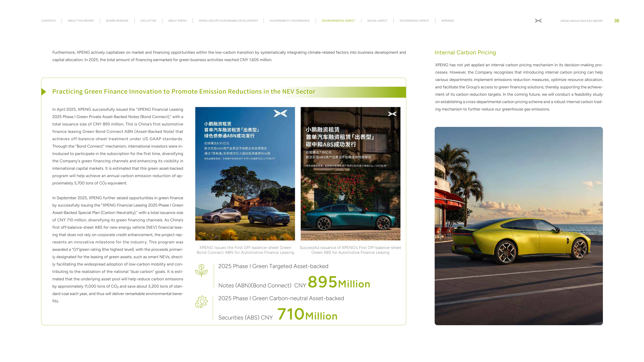Go to About This Report section
Screen dimensions: 644x362
coord(81,21)
